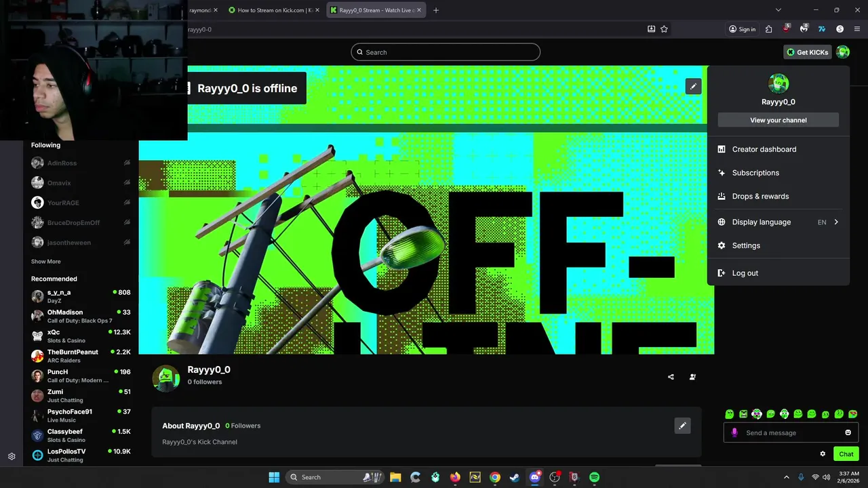868x488 pixels.
Task: Edit the About Rayyy0_0 section
Action: click(682, 426)
